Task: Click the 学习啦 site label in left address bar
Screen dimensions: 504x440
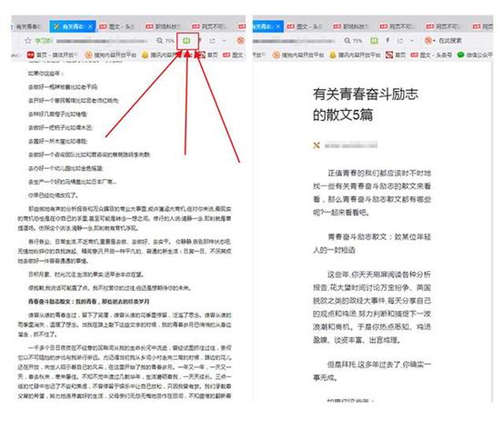Action: tap(44, 41)
